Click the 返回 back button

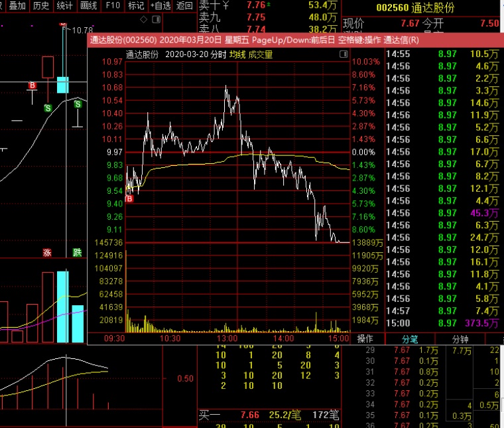[x=184, y=5]
